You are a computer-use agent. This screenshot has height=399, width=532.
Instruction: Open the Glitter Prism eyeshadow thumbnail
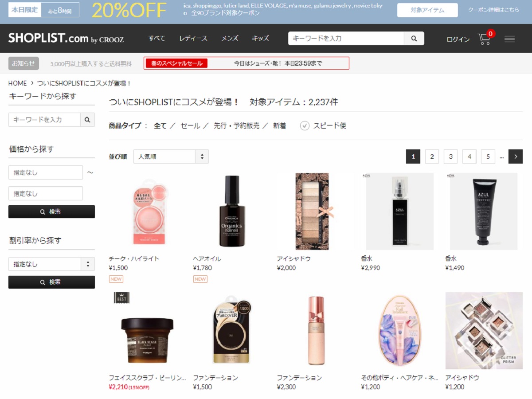coord(484,331)
